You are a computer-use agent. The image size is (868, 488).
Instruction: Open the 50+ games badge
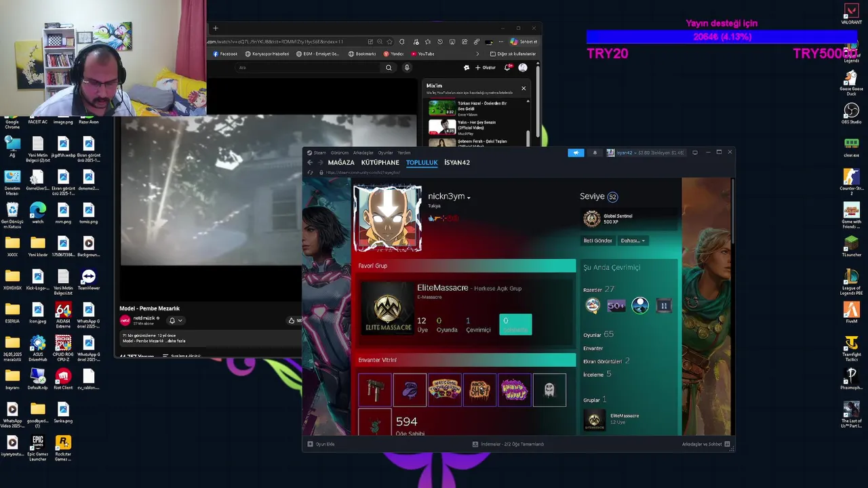pos(616,306)
